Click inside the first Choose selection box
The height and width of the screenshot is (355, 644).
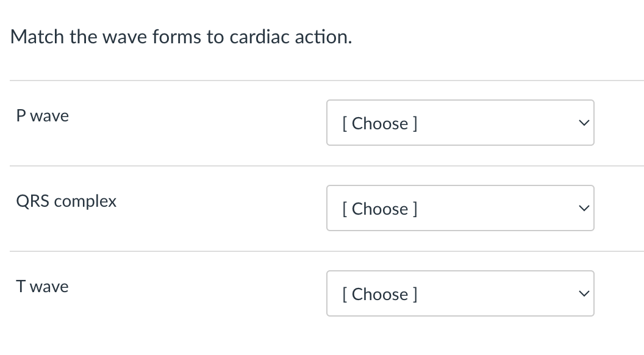460,123
